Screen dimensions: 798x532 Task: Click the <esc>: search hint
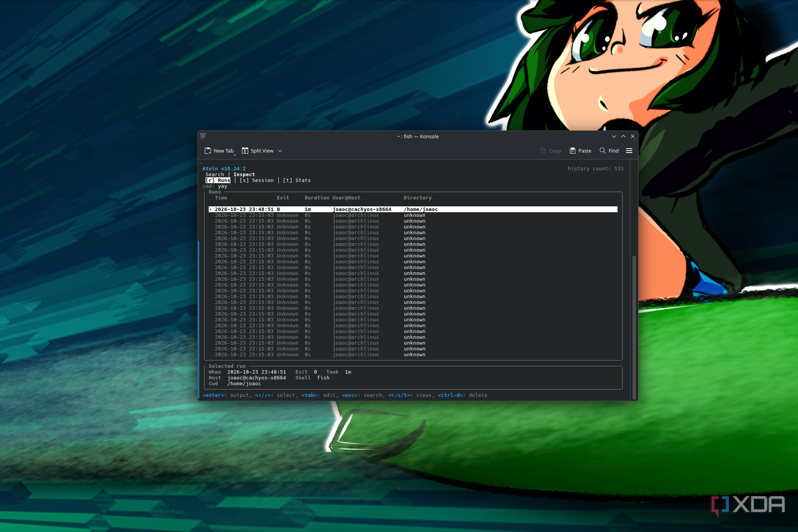(x=362, y=395)
